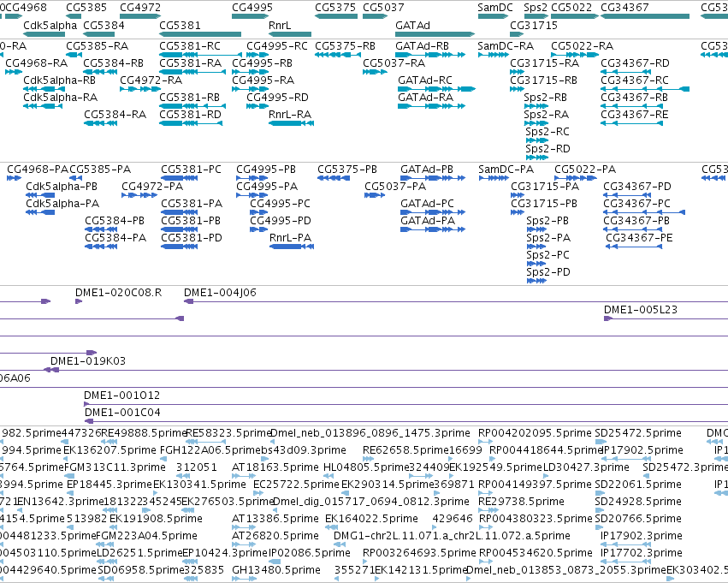
Task: Open EST 'LD30427.3prime'
Action: coord(586,467)
